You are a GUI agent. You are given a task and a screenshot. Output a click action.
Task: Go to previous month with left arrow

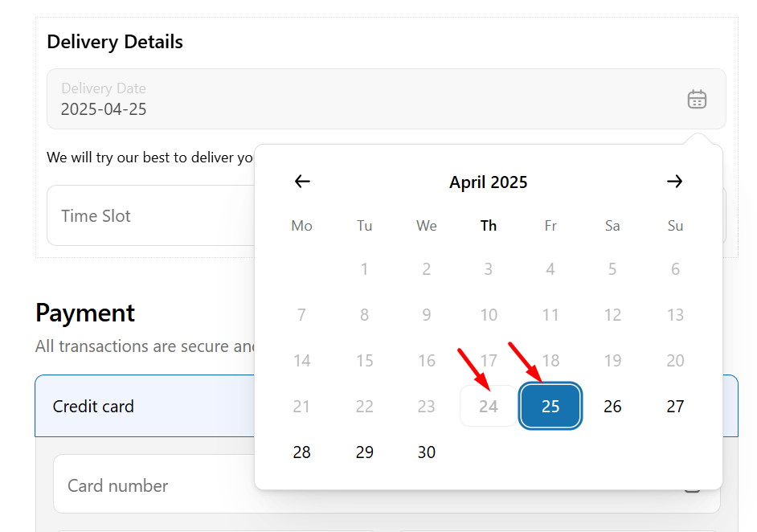pyautogui.click(x=302, y=182)
